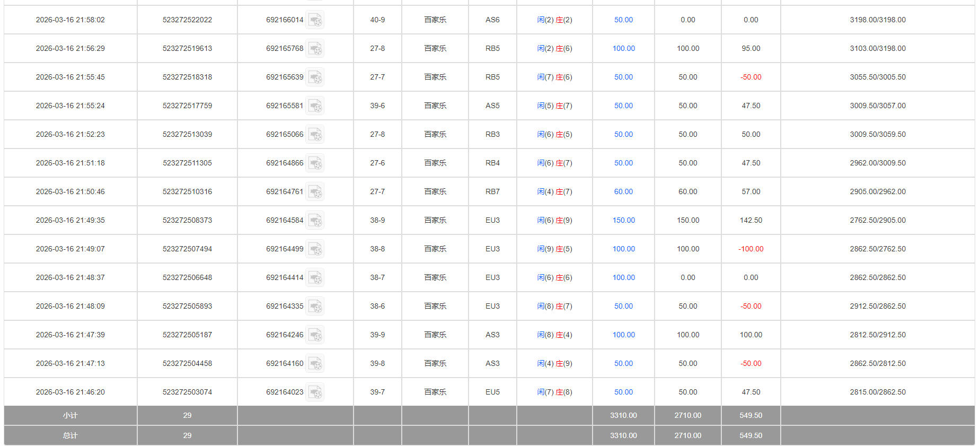Open replay icon next to 692165066
The height and width of the screenshot is (446, 980).
(x=315, y=135)
